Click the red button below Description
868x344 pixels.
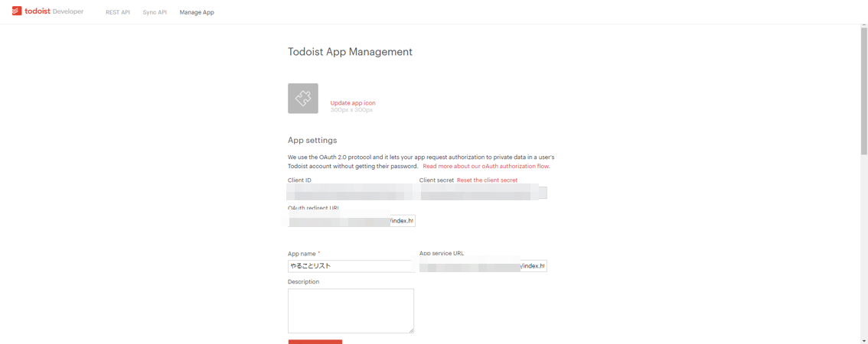click(315, 342)
